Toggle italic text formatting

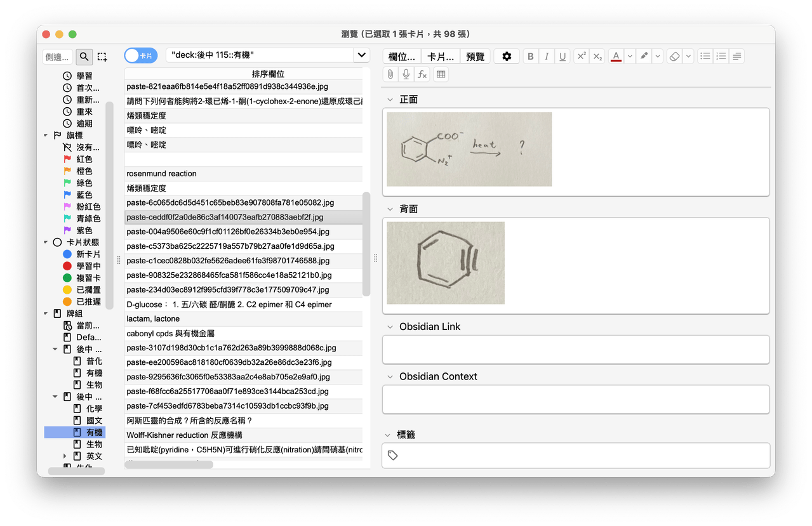547,56
